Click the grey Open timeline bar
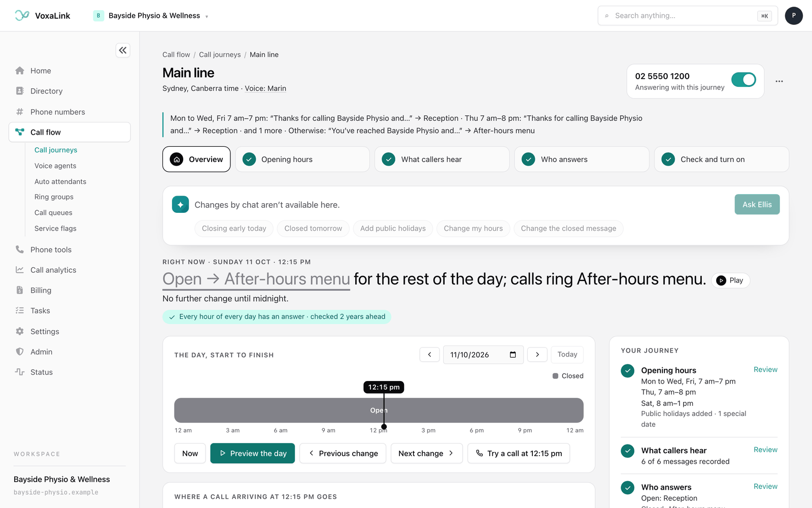 click(379, 410)
